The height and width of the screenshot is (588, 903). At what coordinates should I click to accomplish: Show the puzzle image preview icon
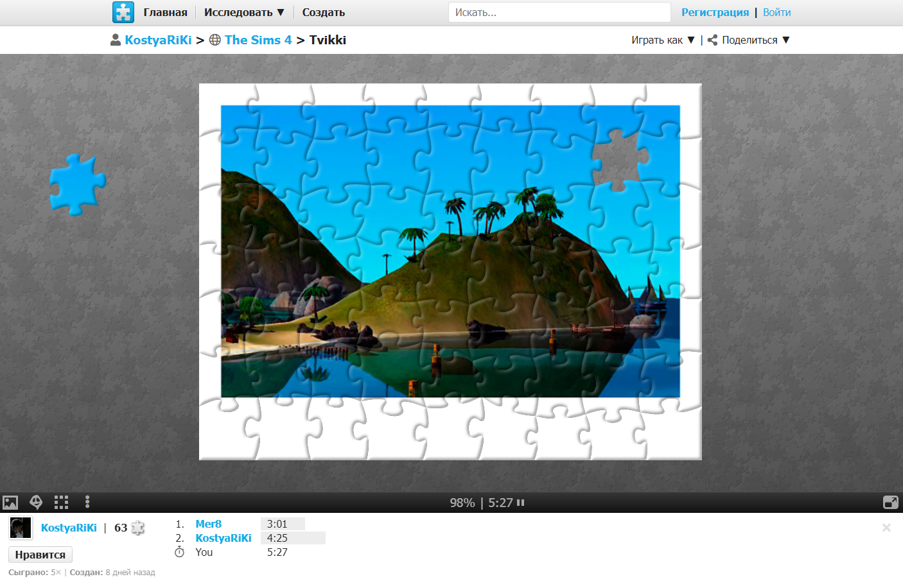tap(10, 503)
